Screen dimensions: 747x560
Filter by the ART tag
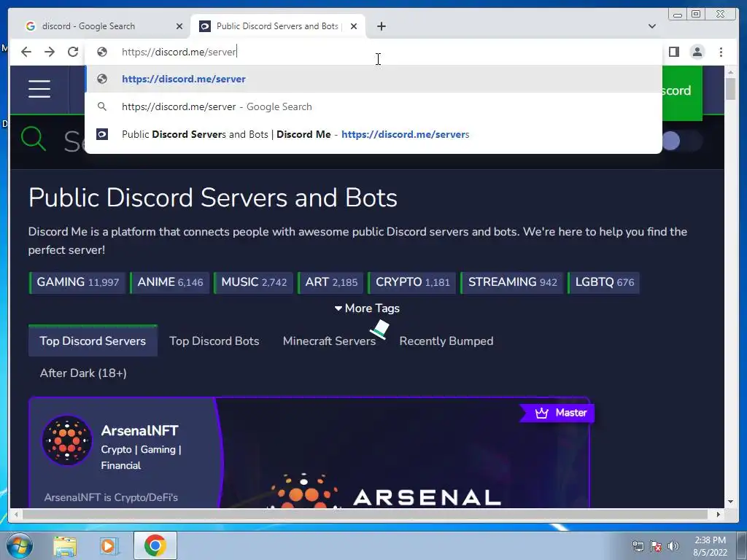pyautogui.click(x=330, y=282)
